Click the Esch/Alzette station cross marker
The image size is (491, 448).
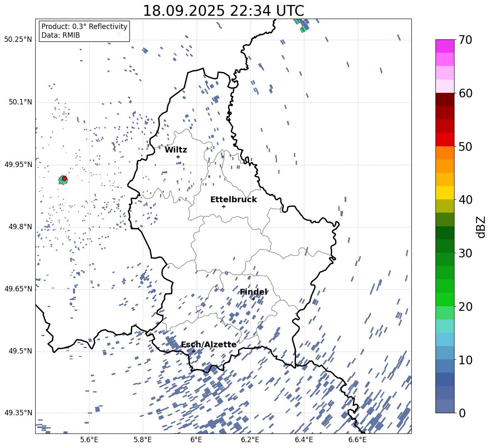[194, 351]
